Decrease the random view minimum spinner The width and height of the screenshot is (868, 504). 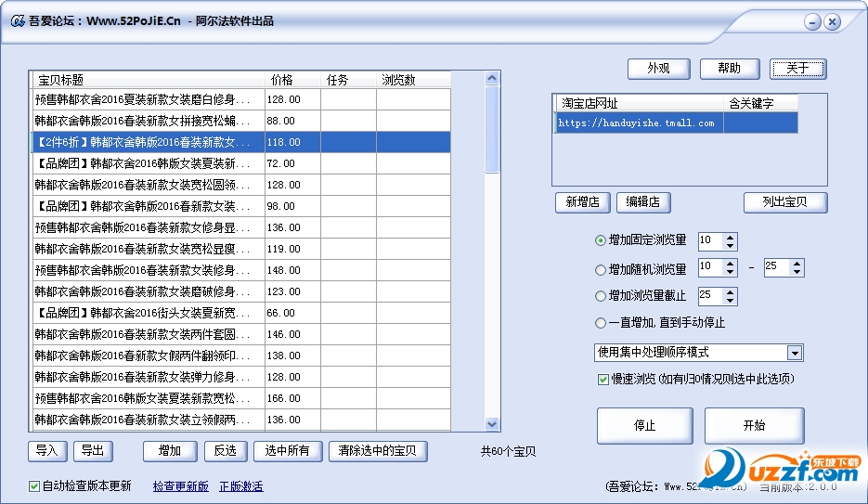pos(731,272)
